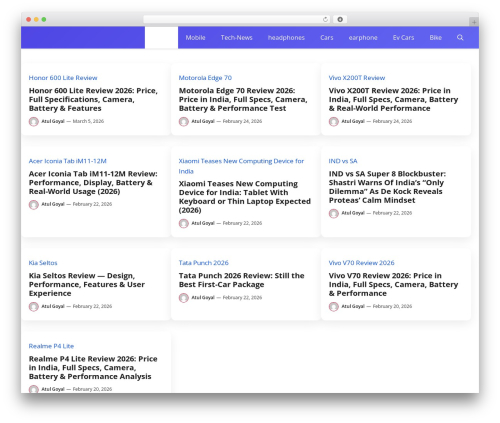Click February 24, 2026 date on Vivo X200T card

(392, 121)
